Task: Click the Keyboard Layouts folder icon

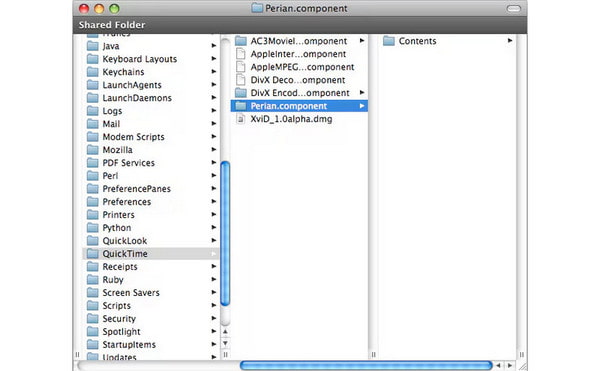Action: click(x=93, y=59)
